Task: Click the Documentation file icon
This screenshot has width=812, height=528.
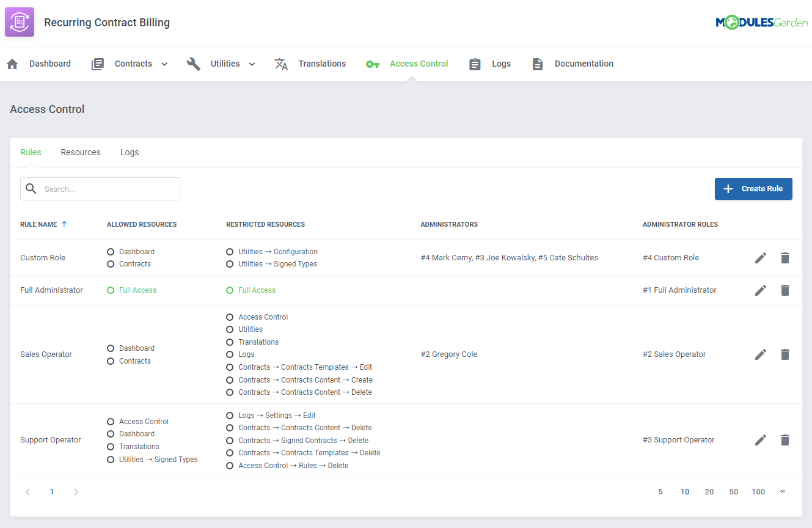Action: [538, 64]
